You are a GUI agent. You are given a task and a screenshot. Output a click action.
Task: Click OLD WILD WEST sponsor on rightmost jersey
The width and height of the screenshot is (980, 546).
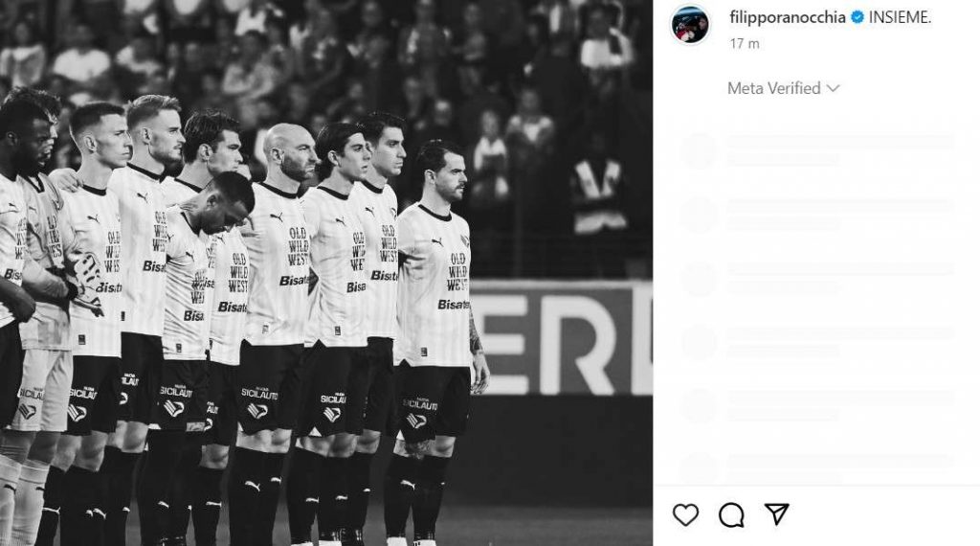457,272
